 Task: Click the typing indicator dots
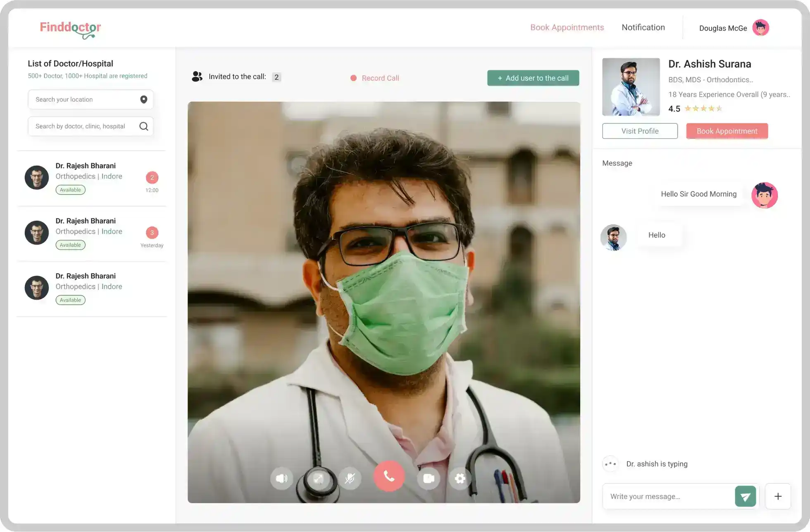point(610,464)
